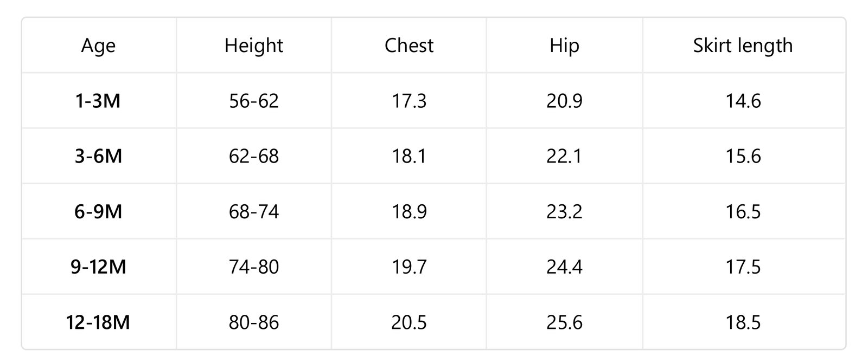This screenshot has height=363, width=868.
Task: Click the 18.9 chest value
Action: click(x=409, y=211)
